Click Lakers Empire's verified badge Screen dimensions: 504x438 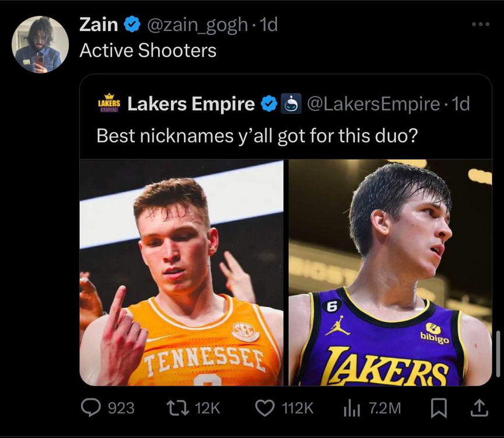coord(268,104)
